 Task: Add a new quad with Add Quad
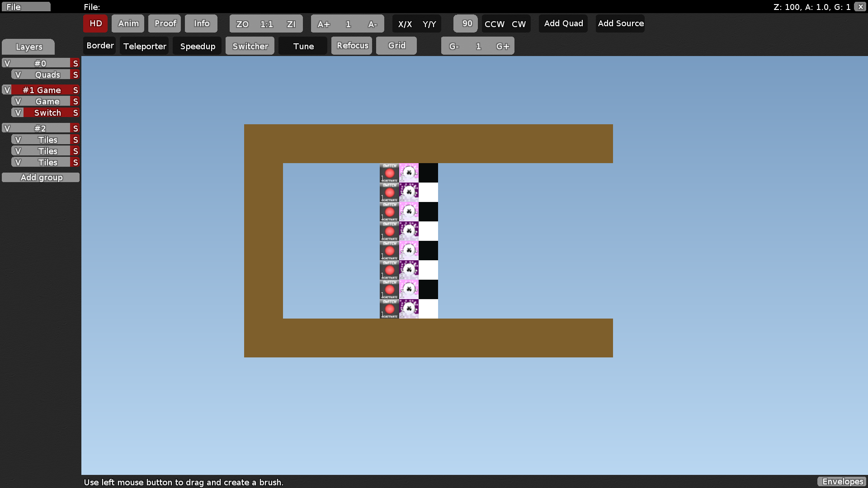click(x=563, y=23)
